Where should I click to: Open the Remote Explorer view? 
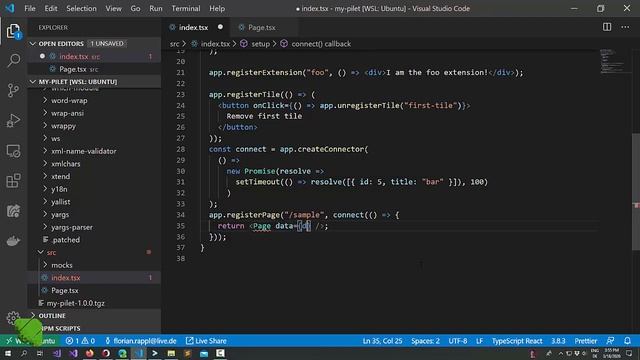click(x=13, y=151)
